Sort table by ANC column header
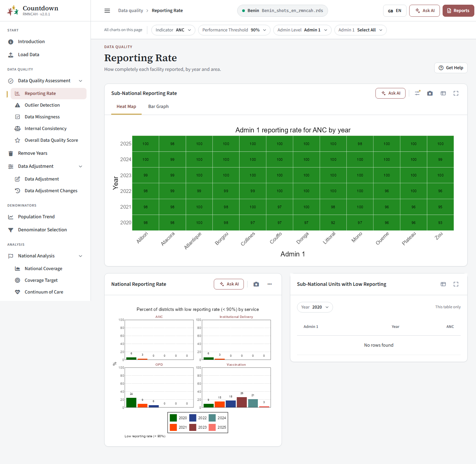Screen dimensions: 476x464 [x=450, y=327]
